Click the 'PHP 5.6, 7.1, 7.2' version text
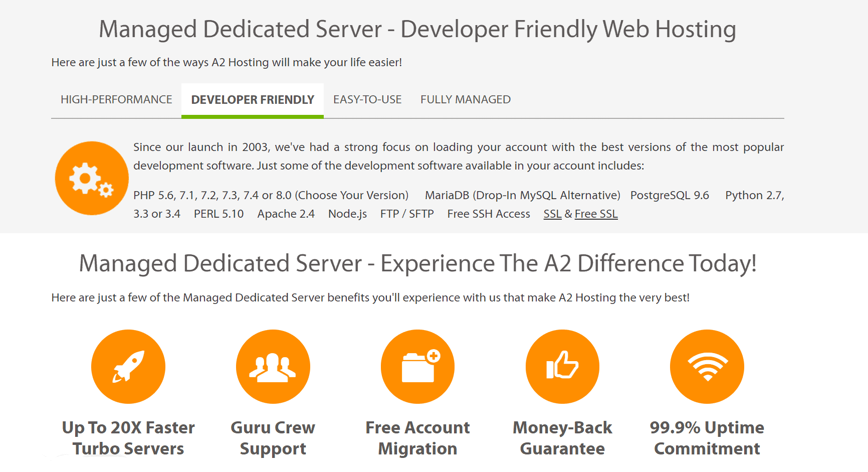 [x=271, y=196]
